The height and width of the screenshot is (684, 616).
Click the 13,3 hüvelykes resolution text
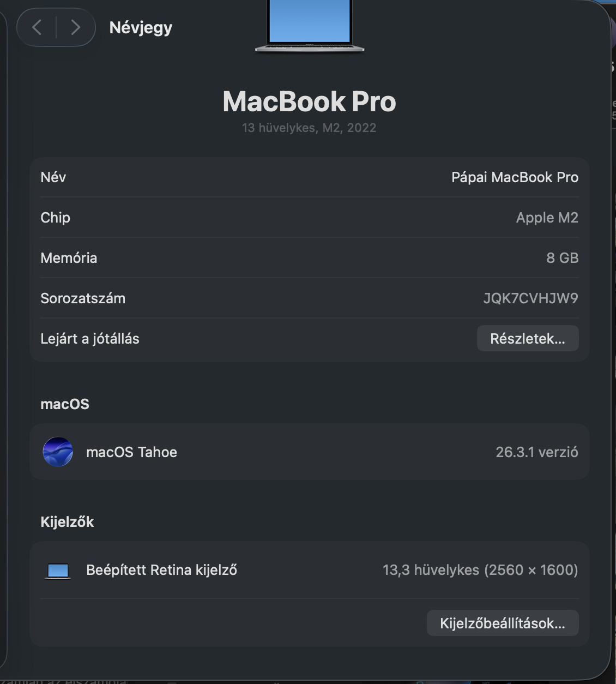480,570
